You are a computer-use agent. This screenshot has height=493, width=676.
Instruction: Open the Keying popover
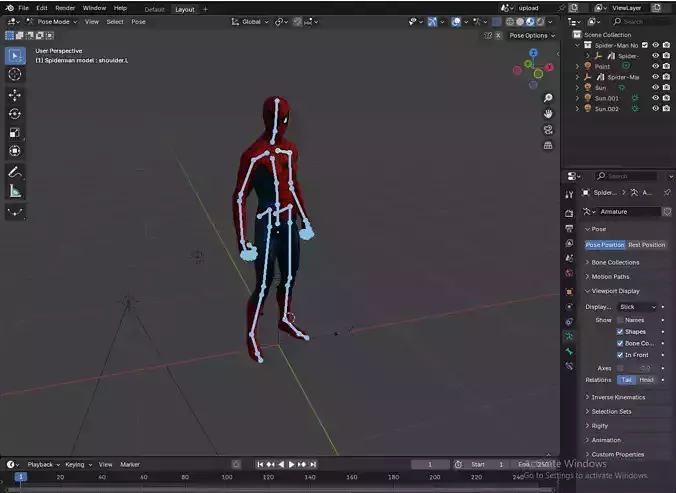coord(78,465)
